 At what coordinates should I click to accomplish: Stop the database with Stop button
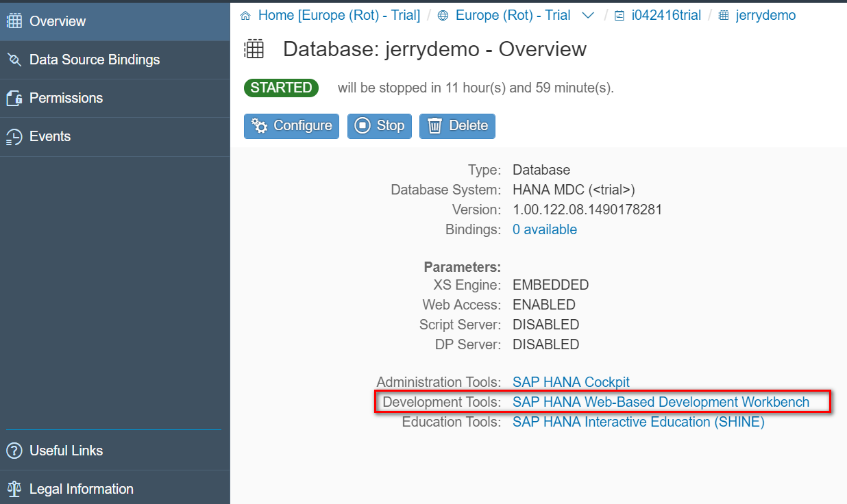(x=380, y=126)
